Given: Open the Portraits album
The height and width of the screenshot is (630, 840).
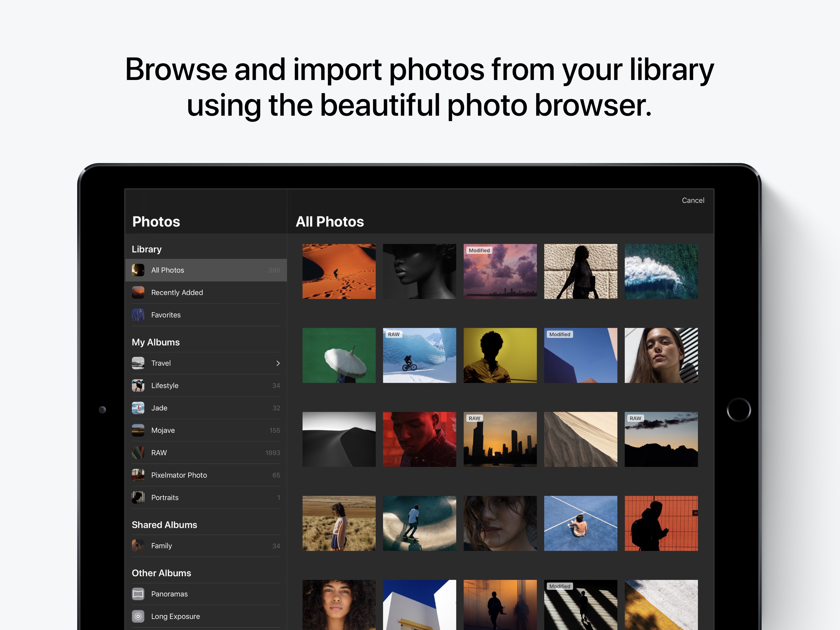Looking at the screenshot, I should tap(206, 498).
